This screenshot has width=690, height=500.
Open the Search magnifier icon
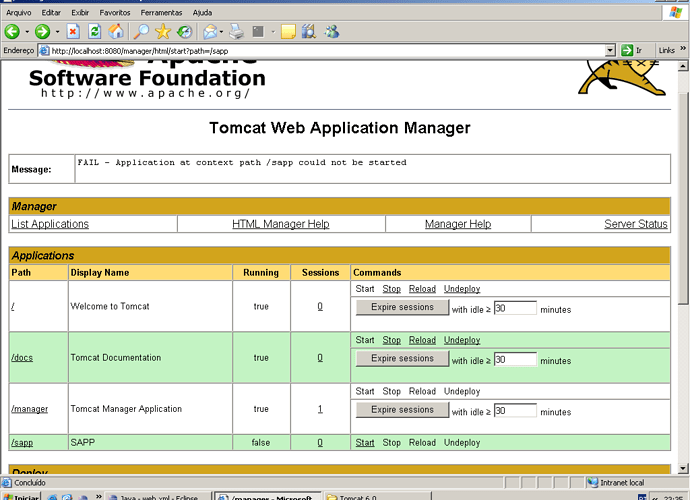[141, 31]
